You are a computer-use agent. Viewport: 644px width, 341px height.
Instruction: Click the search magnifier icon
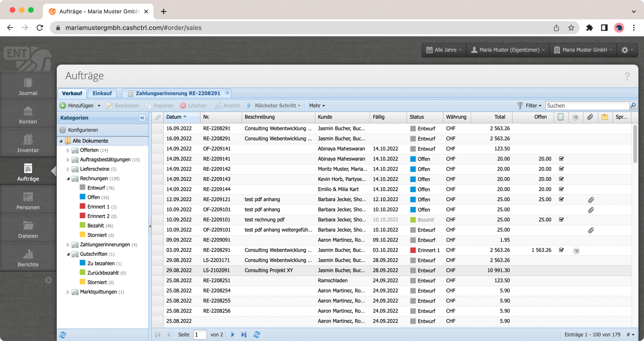click(633, 105)
